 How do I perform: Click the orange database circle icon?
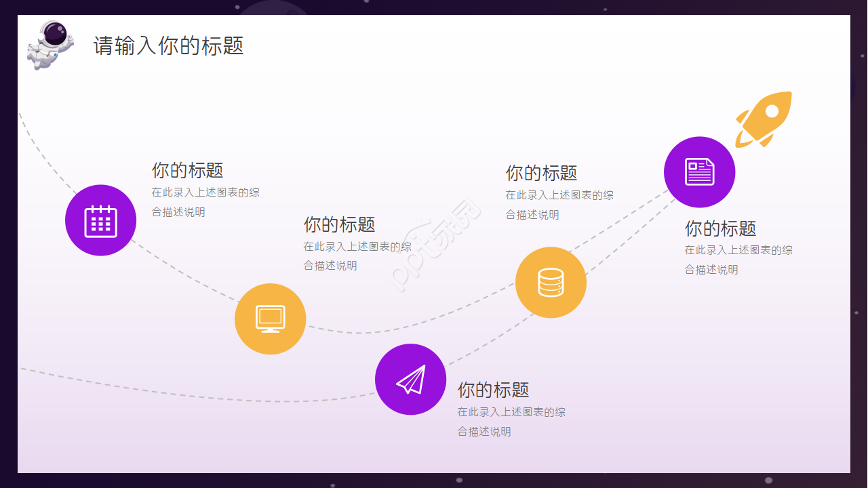coord(551,282)
